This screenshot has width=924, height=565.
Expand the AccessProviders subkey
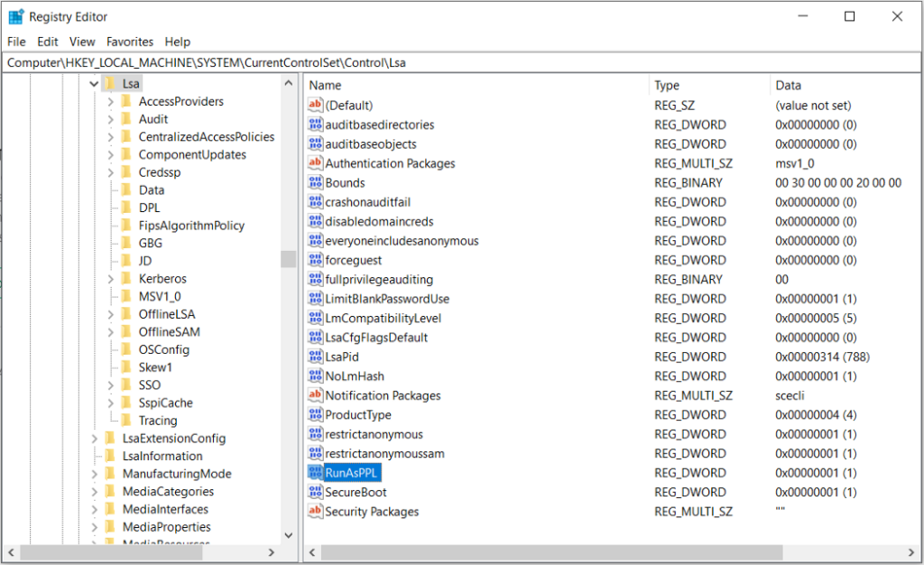tap(111, 102)
